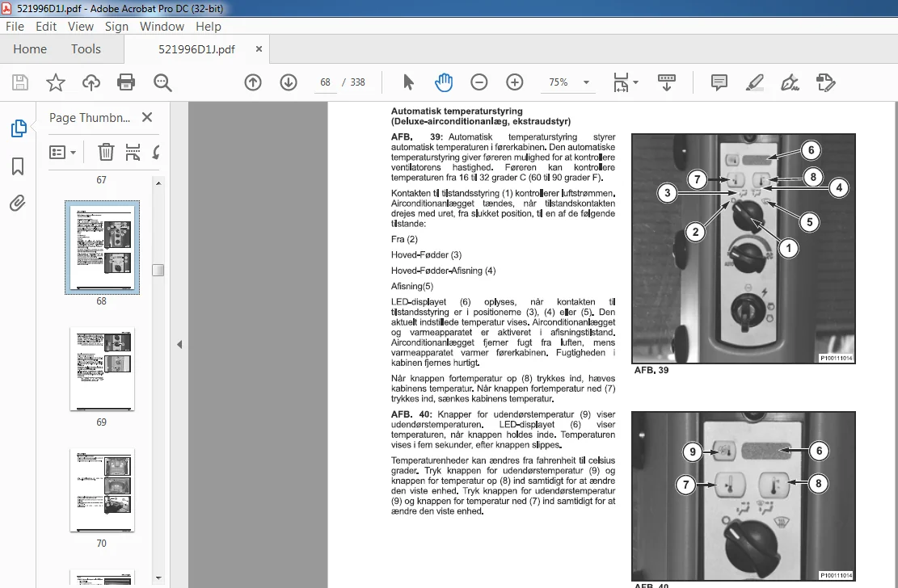Click the AFB. 40 figure image

point(744,496)
